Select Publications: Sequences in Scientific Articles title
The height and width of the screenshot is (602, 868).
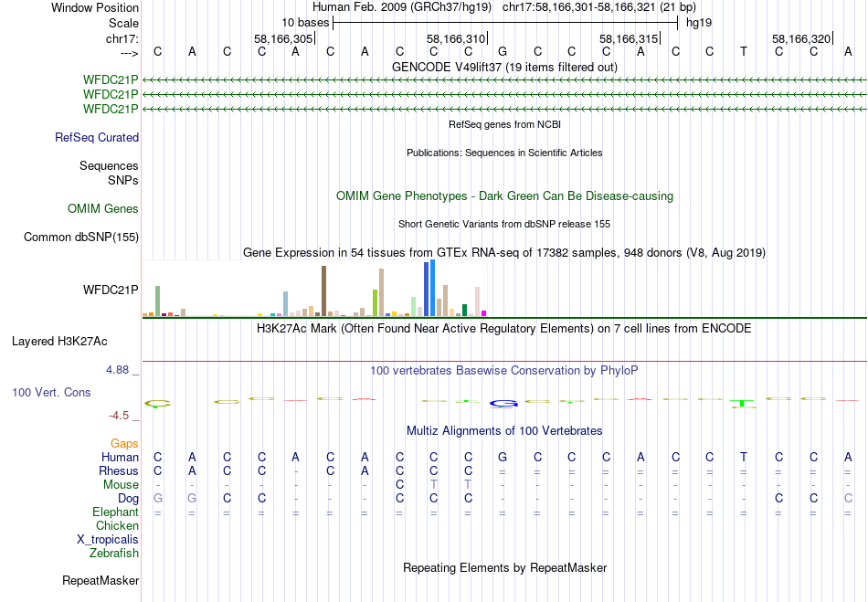pyautogui.click(x=504, y=153)
